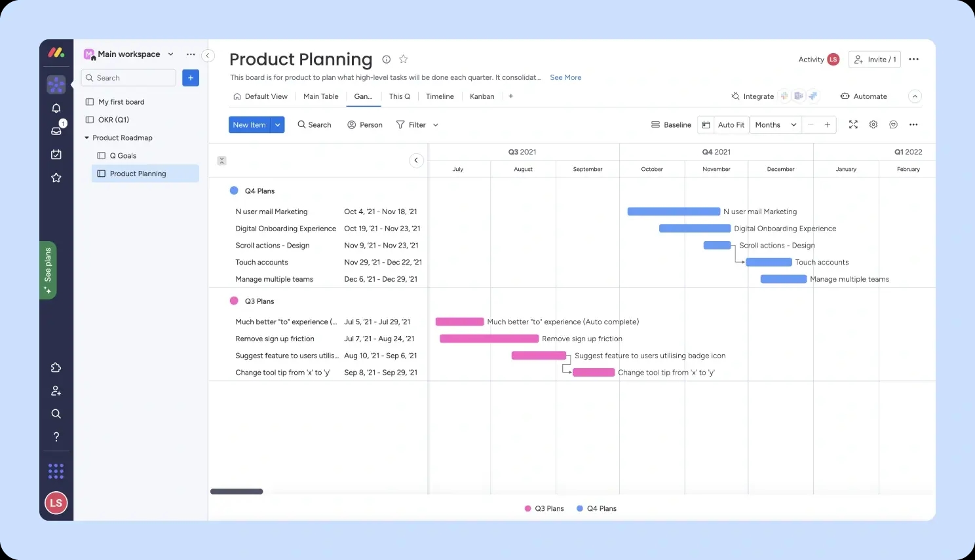975x560 pixels.
Task: Click Q3 Plans group color dot
Action: click(x=234, y=301)
